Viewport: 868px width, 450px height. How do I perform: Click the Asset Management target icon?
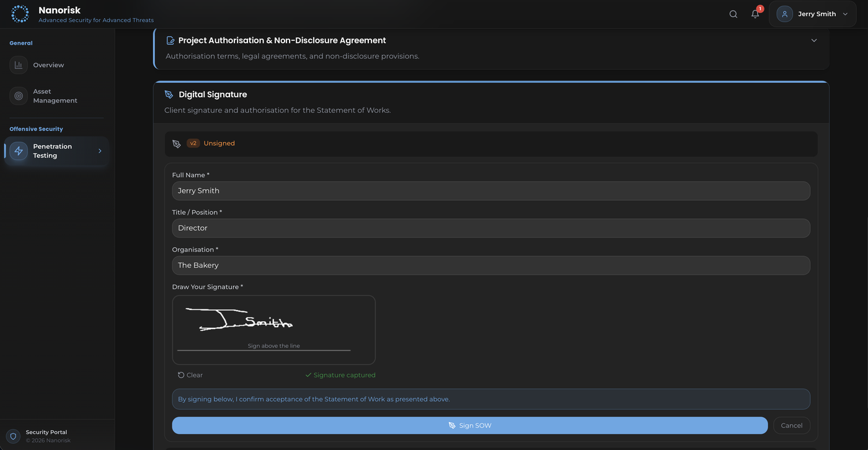pyautogui.click(x=18, y=95)
